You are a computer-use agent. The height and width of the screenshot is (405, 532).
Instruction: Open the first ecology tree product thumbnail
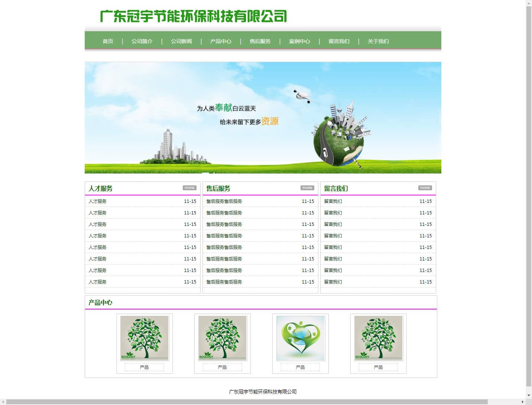tap(145, 338)
